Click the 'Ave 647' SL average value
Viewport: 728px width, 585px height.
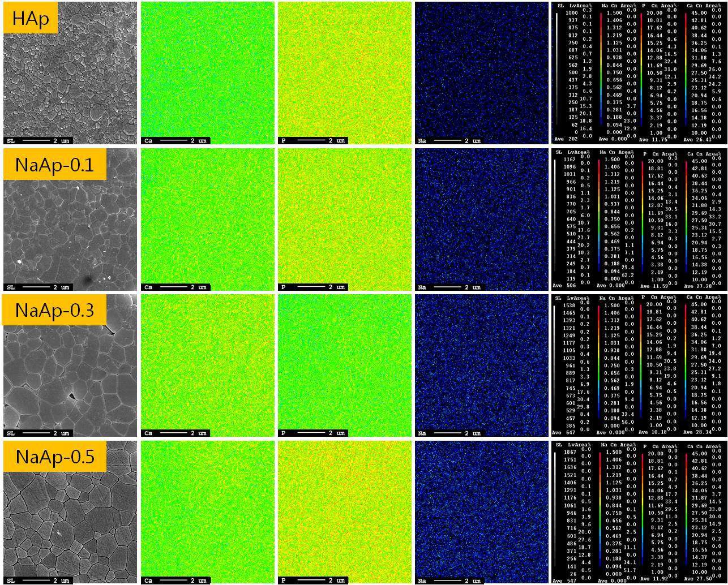click(x=564, y=432)
